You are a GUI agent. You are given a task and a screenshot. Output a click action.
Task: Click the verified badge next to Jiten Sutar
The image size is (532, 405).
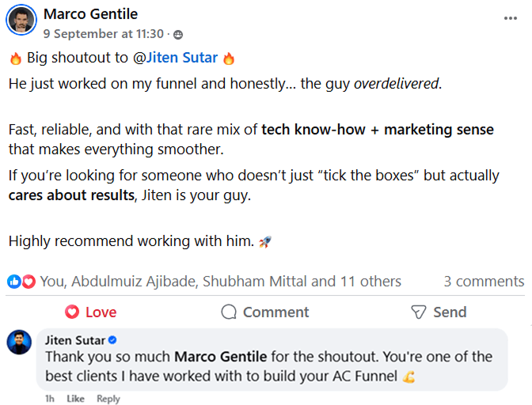pos(112,340)
